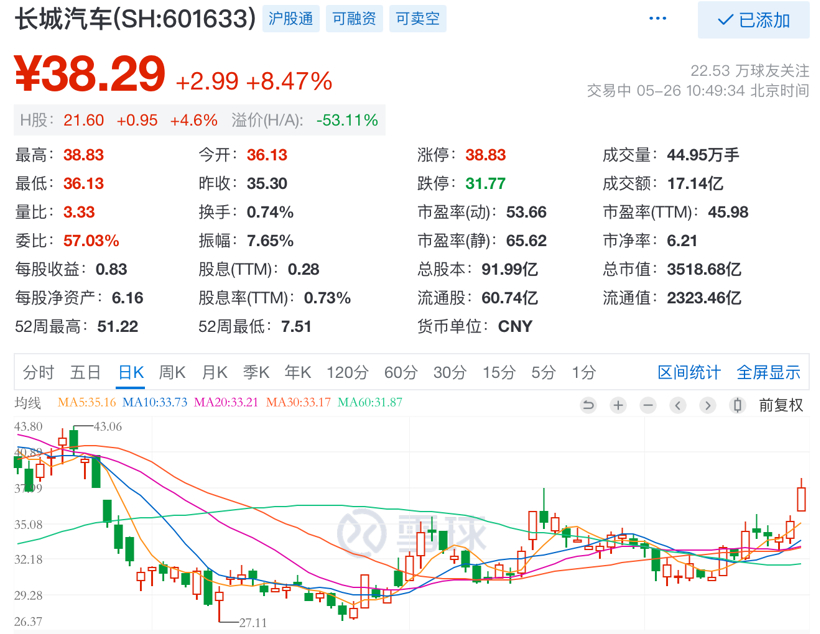This screenshot has width=820, height=634.
Task: Click the MA20:33.21 indicator label
Action: (226, 402)
